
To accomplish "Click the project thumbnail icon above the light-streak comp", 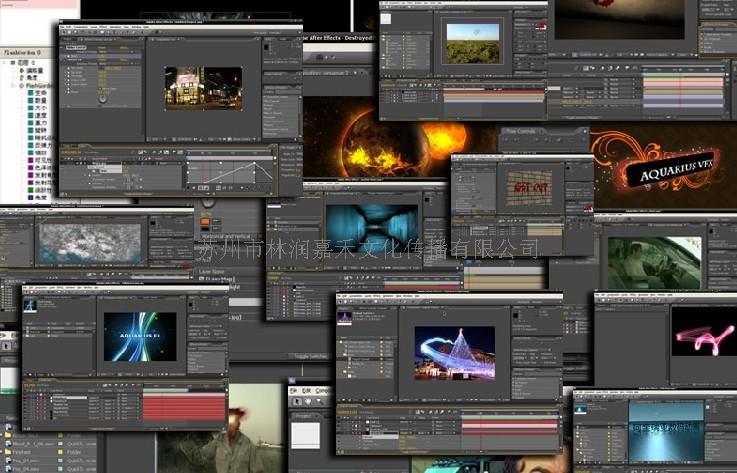I will [32, 306].
